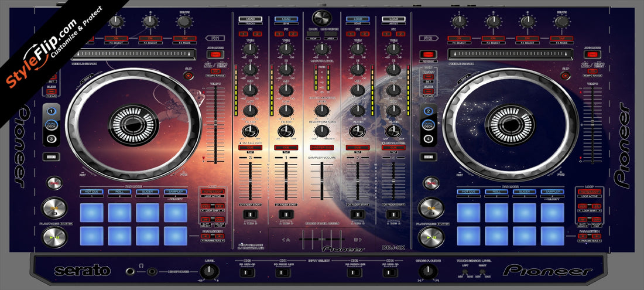
Task: Click the right deck tempo slider
Action: [592, 125]
